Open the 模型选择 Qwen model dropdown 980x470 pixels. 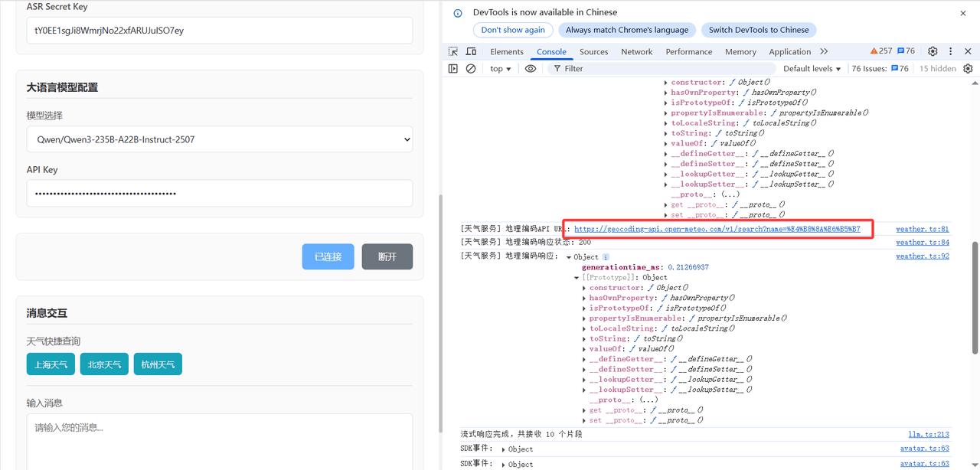(x=220, y=139)
